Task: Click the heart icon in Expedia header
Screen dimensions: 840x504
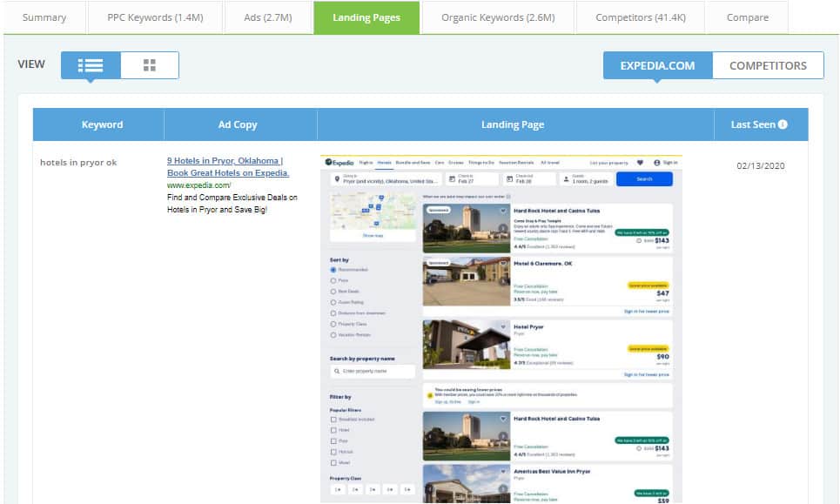Action: (640, 162)
